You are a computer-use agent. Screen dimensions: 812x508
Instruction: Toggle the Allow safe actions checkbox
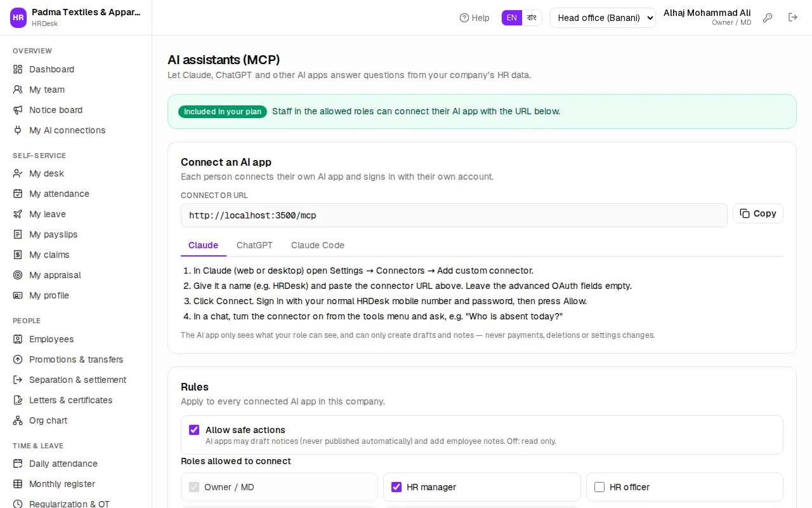point(194,430)
